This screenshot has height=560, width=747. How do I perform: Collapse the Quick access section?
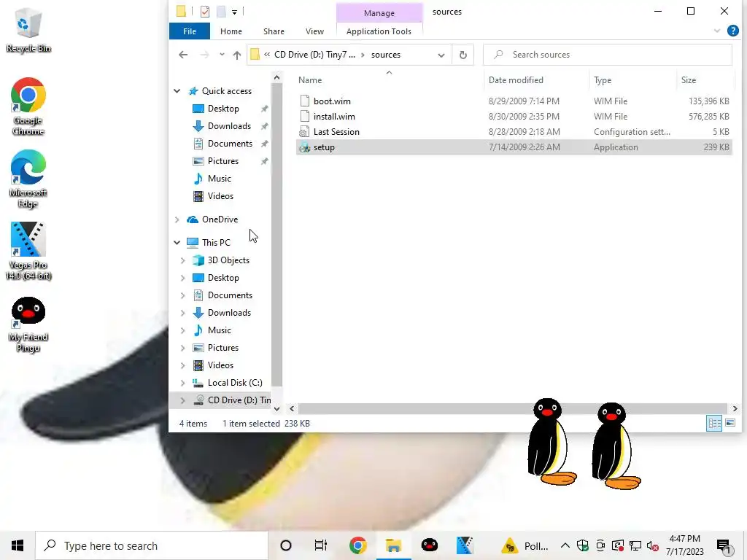177,91
